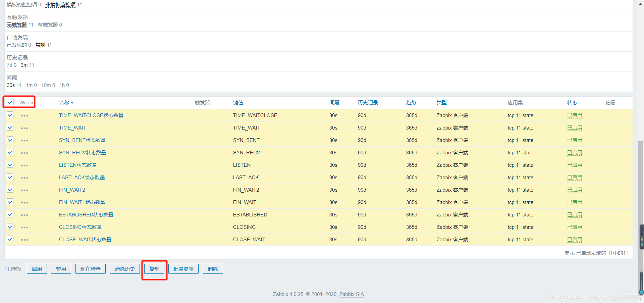Open 批量更新 for selected items

click(183, 269)
